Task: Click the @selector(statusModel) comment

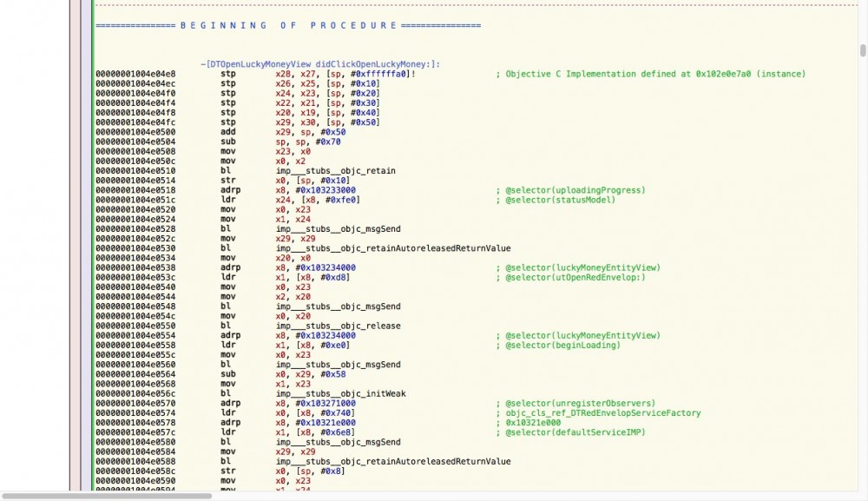Action: [556, 200]
